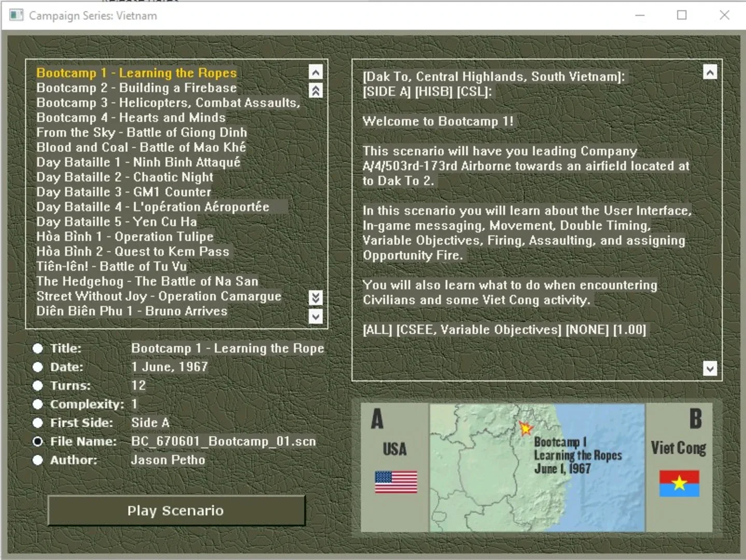
Task: Select the Bootcamp 2 - Building a Firebase scenario
Action: click(x=136, y=88)
